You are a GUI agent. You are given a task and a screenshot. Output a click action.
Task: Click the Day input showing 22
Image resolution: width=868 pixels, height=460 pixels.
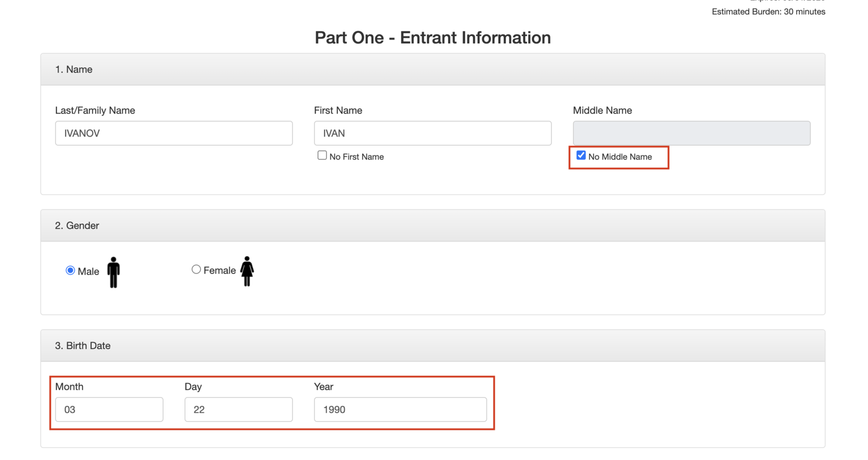pyautogui.click(x=238, y=409)
